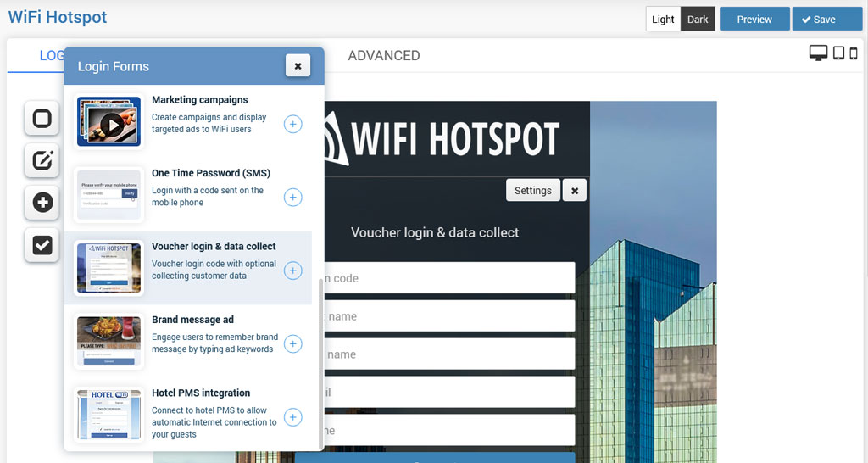This screenshot has height=463, width=868.
Task: Click the checkmark box icon in left toolbar
Action: [x=42, y=245]
